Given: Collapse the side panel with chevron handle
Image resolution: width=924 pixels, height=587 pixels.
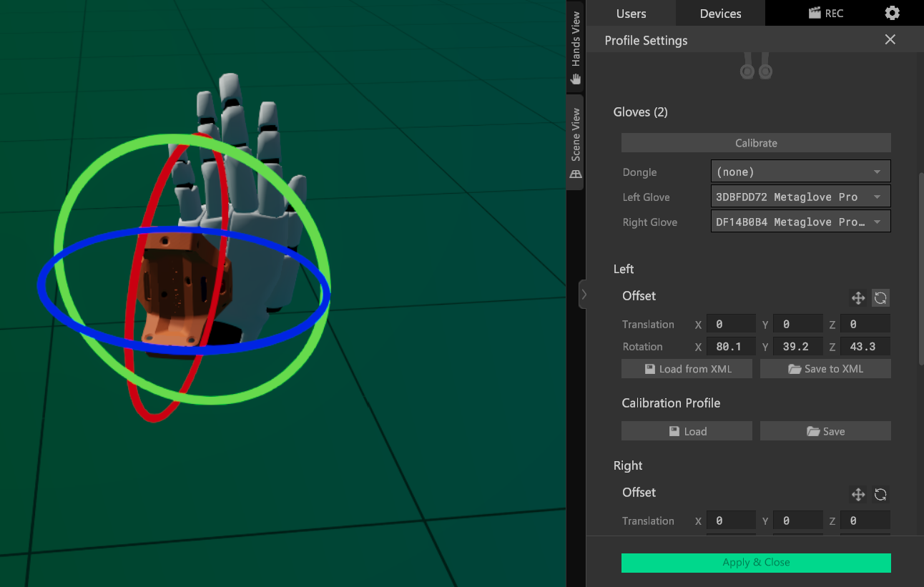Looking at the screenshot, I should click(583, 294).
